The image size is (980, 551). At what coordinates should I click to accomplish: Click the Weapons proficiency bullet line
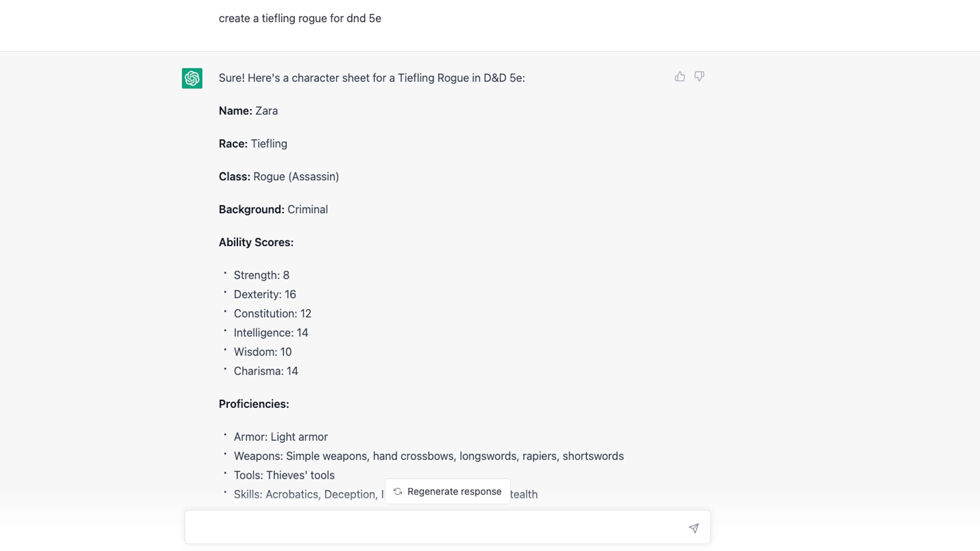pyautogui.click(x=428, y=456)
